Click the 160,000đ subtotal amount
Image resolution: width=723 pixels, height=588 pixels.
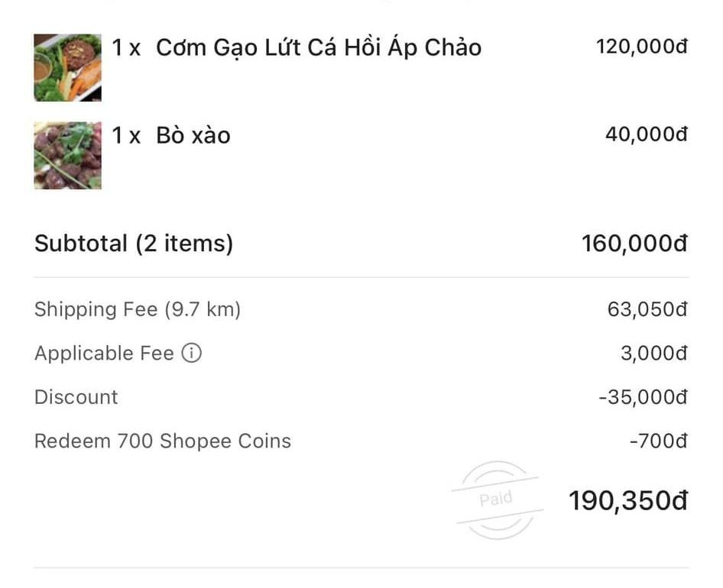click(634, 244)
